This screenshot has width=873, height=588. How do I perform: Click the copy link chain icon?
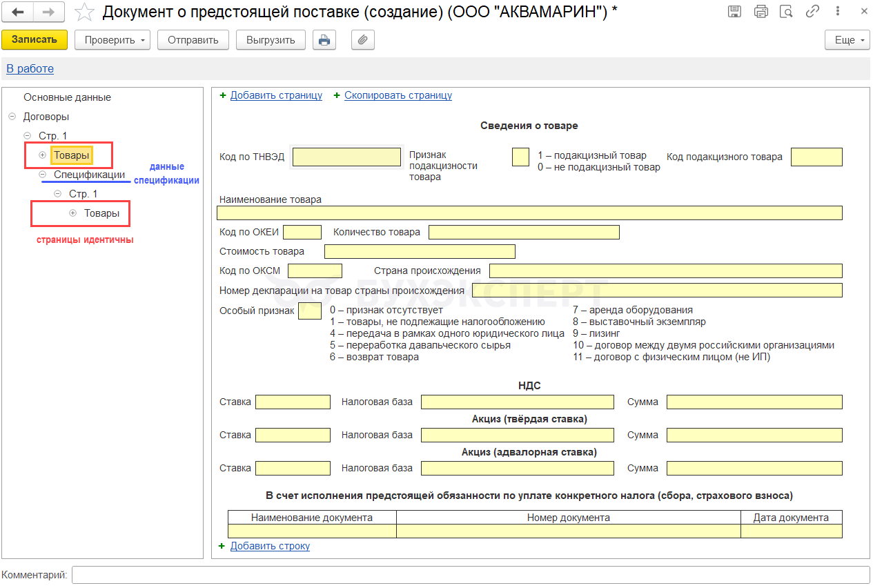click(x=812, y=12)
